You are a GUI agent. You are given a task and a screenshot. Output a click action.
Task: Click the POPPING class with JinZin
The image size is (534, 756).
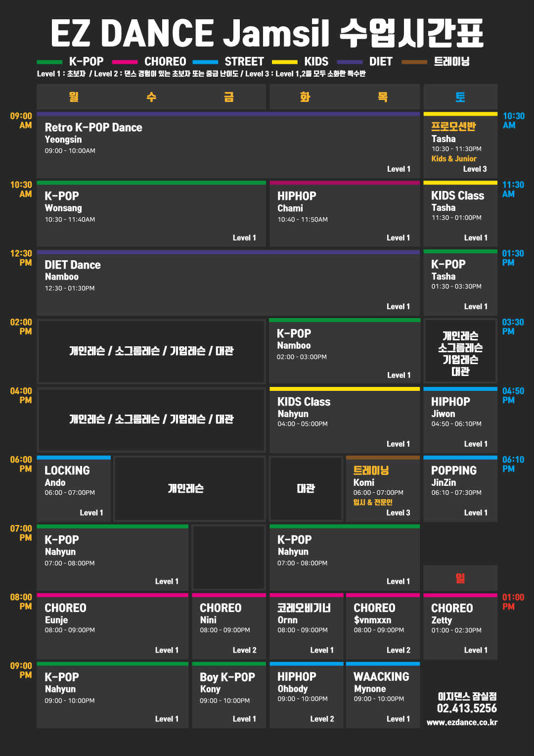click(460, 489)
